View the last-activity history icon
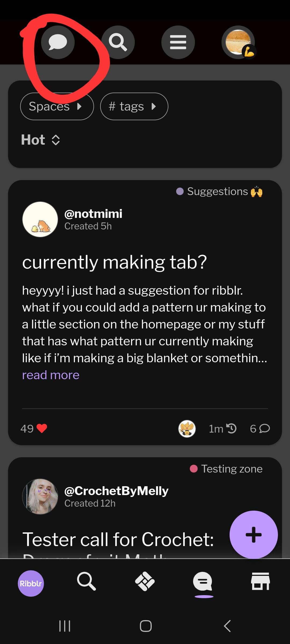Image resolution: width=290 pixels, height=644 pixels. click(x=231, y=429)
